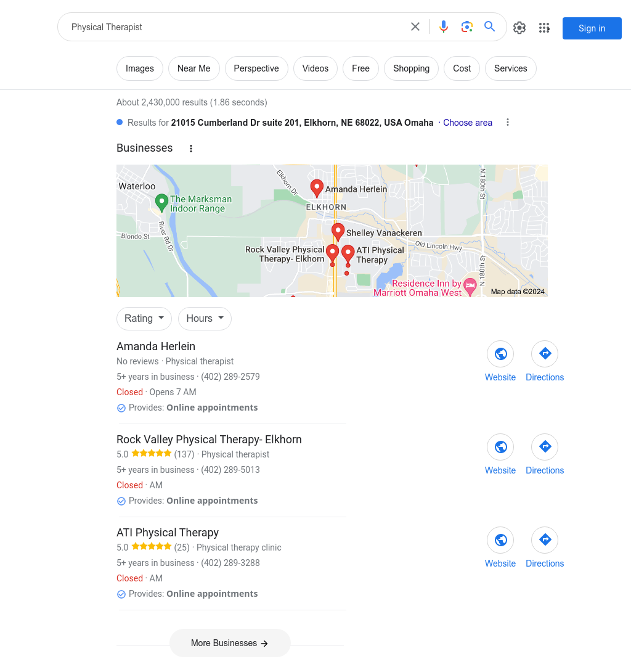Click the Choose area link

(467, 123)
